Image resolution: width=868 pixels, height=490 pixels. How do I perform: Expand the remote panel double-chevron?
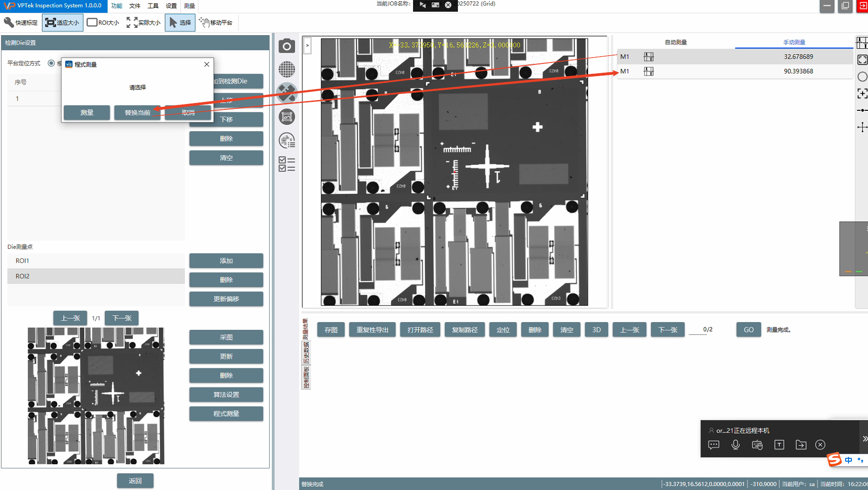(x=865, y=438)
